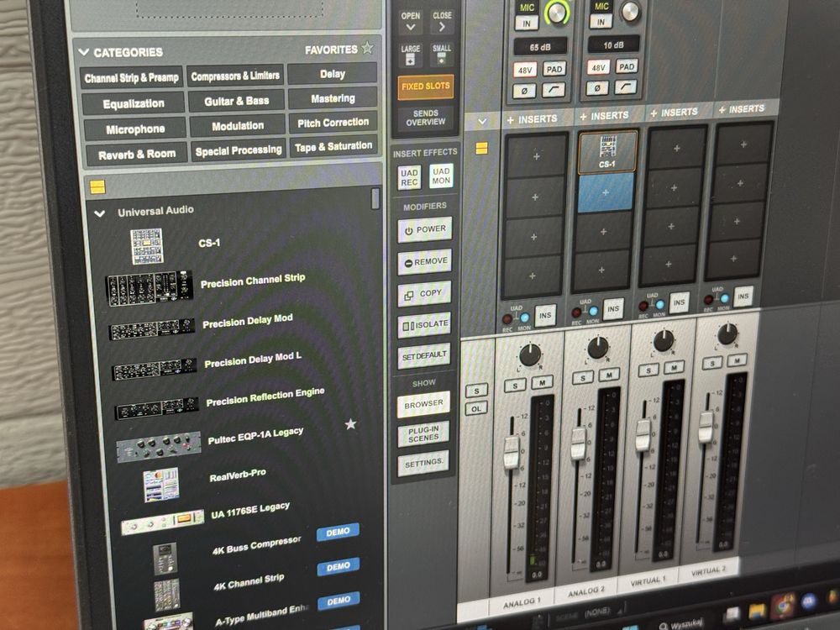Screen dimensions: 840x630
Task: Filter by Mastering category
Action: (333, 98)
